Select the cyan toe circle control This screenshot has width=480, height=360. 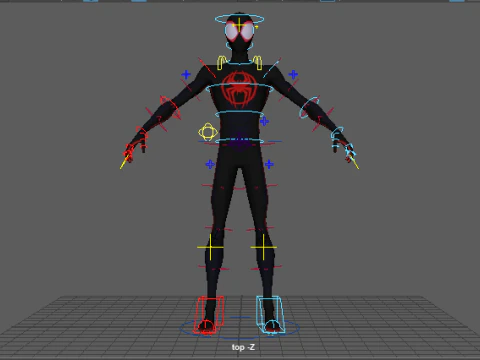273,326
